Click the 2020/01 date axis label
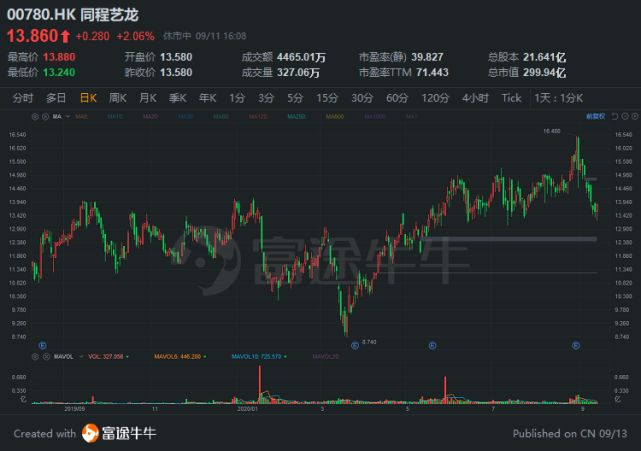The width and height of the screenshot is (641, 451). click(x=247, y=408)
